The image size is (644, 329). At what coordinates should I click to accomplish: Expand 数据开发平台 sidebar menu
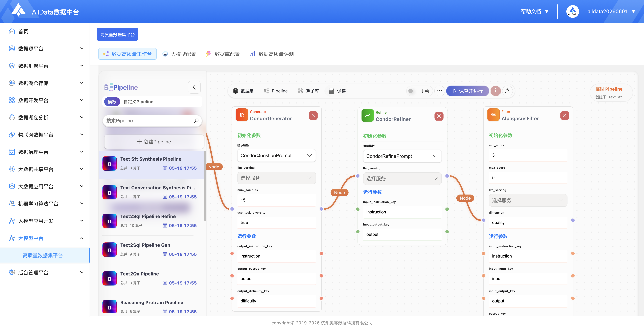coord(45,100)
